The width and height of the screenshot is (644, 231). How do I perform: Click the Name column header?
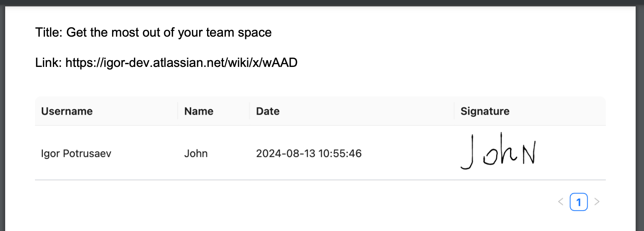199,111
